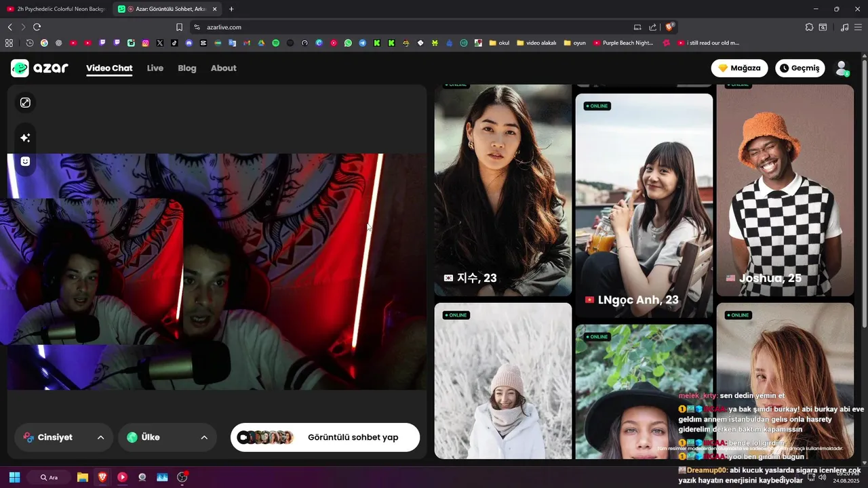The image size is (868, 488).
Task: Open the Discord bookmark icon
Action: 189,43
